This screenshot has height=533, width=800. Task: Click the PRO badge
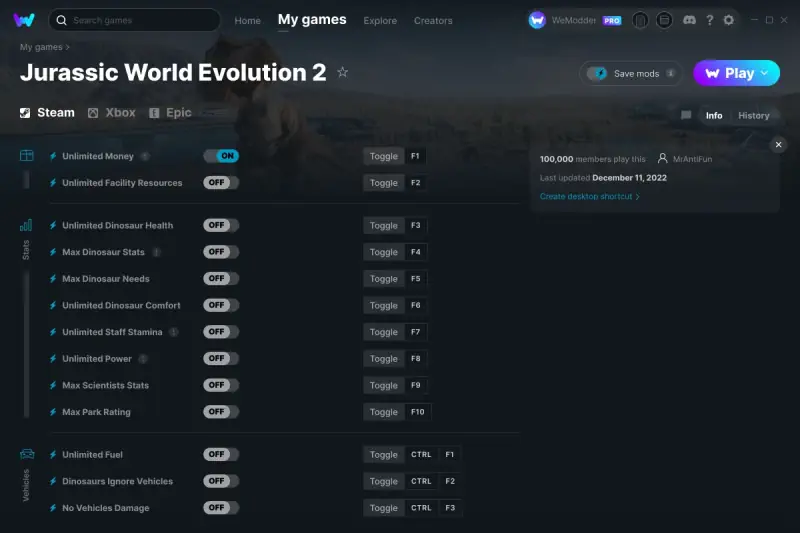click(612, 20)
